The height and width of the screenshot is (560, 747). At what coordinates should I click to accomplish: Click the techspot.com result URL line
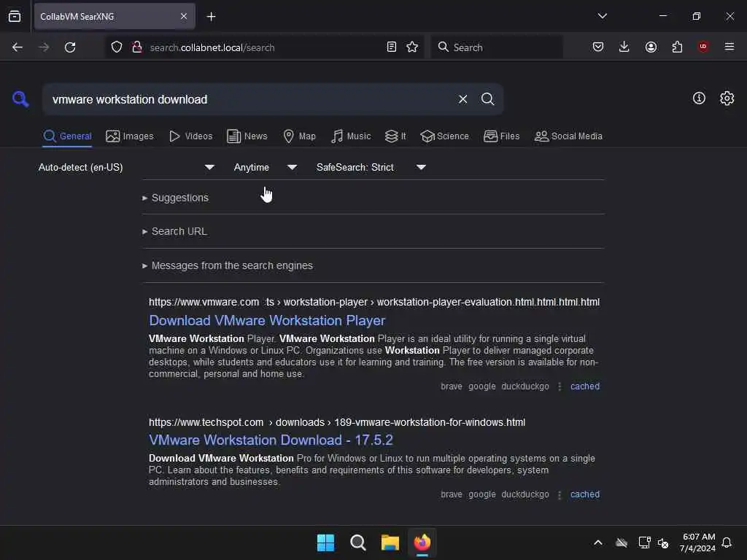(x=337, y=422)
